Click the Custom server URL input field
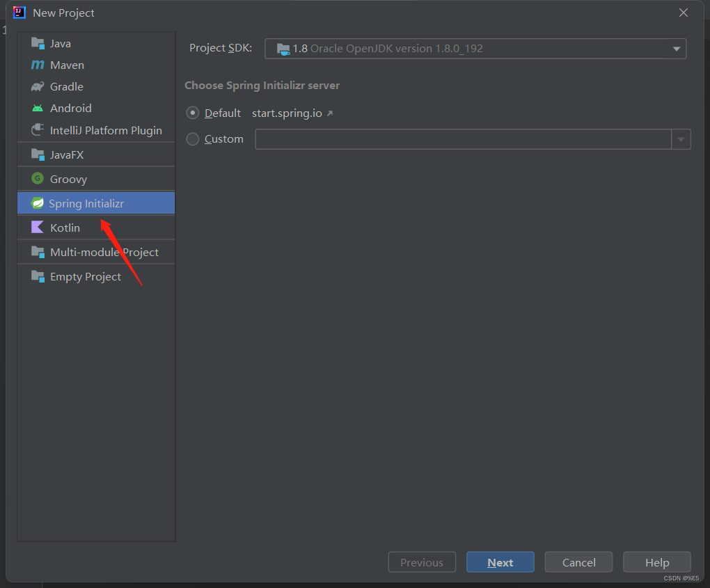 tap(463, 139)
